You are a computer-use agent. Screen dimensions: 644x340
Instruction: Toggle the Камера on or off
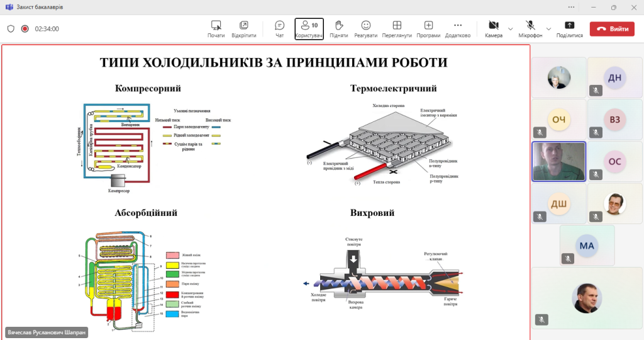coord(494,28)
